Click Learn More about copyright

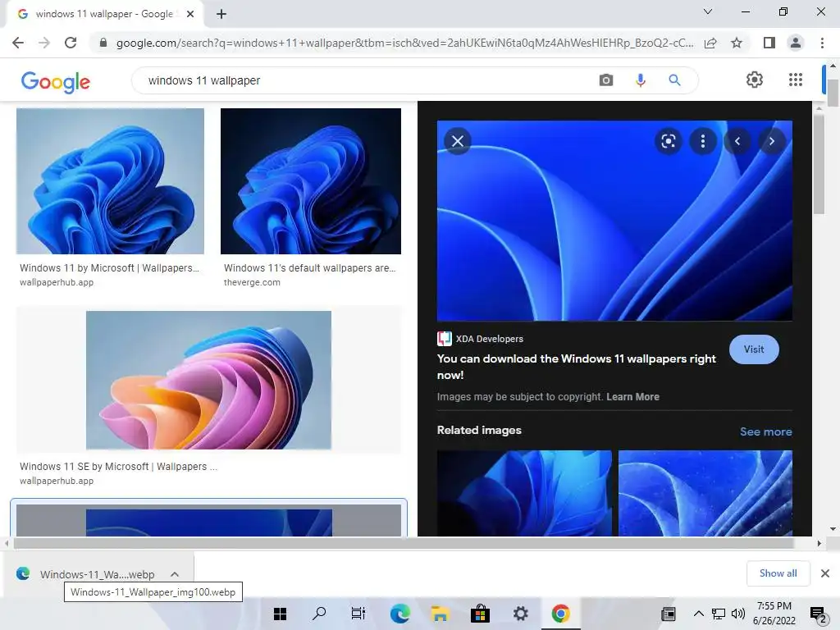632,397
